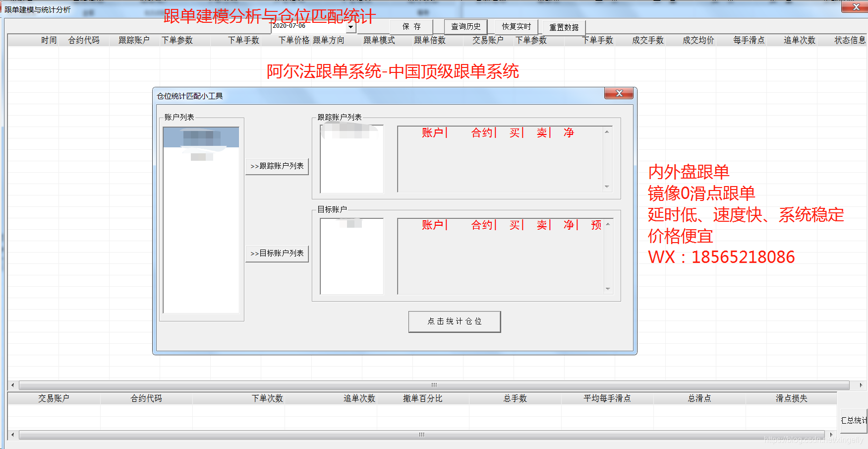This screenshot has height=449, width=868.
Task: Click inside the 目标账户 account list box
Action: tap(352, 257)
